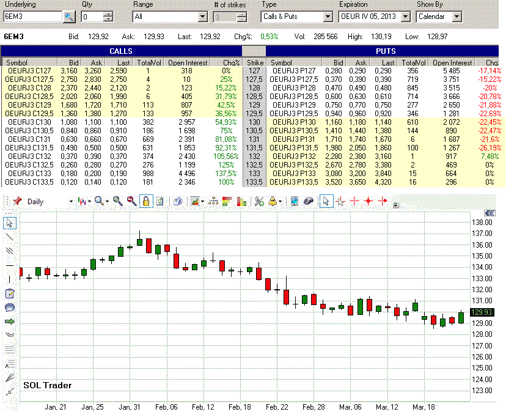Click the chart studies picture icon
The height and width of the screenshot is (420, 506).
click(x=195, y=202)
